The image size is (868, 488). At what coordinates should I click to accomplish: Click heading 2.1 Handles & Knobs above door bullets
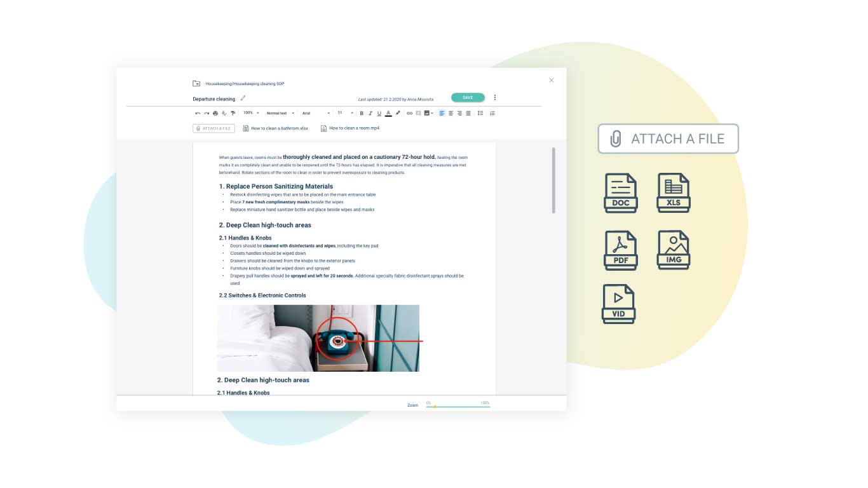click(x=245, y=238)
